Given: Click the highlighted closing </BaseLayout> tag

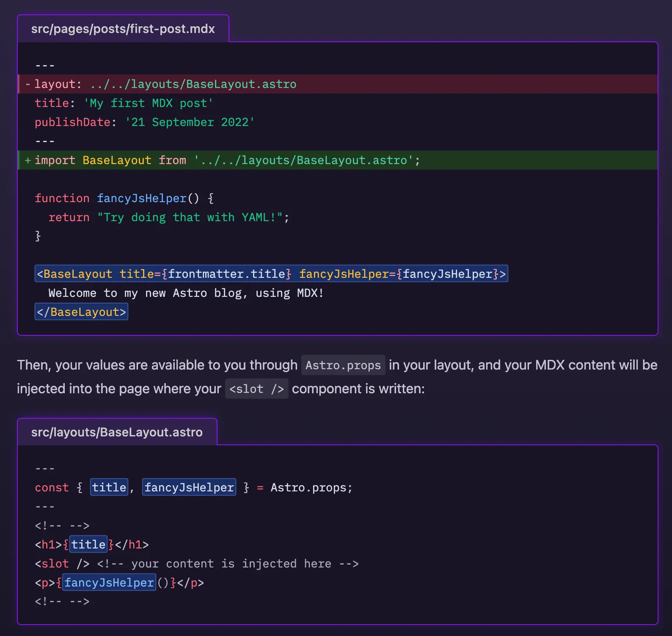Looking at the screenshot, I should [x=81, y=312].
